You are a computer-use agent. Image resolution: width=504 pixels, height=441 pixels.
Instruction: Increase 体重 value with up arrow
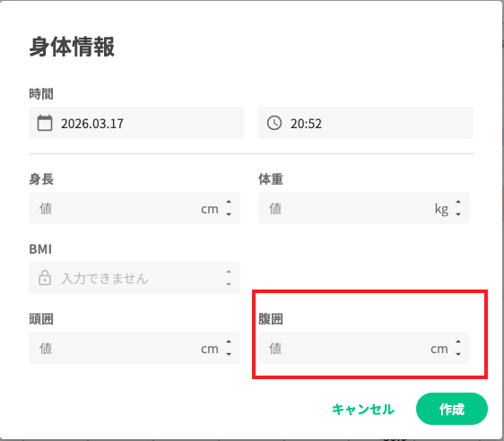tap(458, 202)
